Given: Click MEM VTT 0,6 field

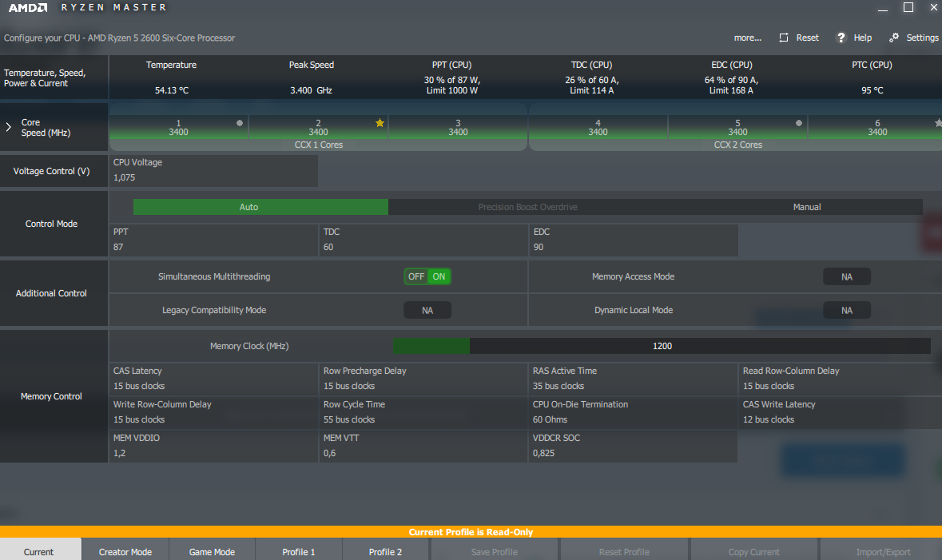Looking at the screenshot, I should click(423, 446).
